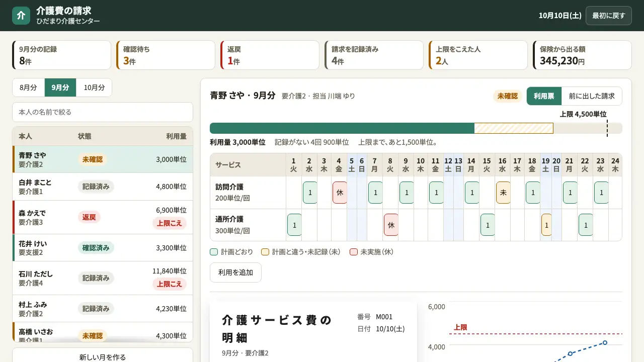Click the 訪問介護 cell on day 23
Viewport: 644px width, 362px height.
pos(601,193)
